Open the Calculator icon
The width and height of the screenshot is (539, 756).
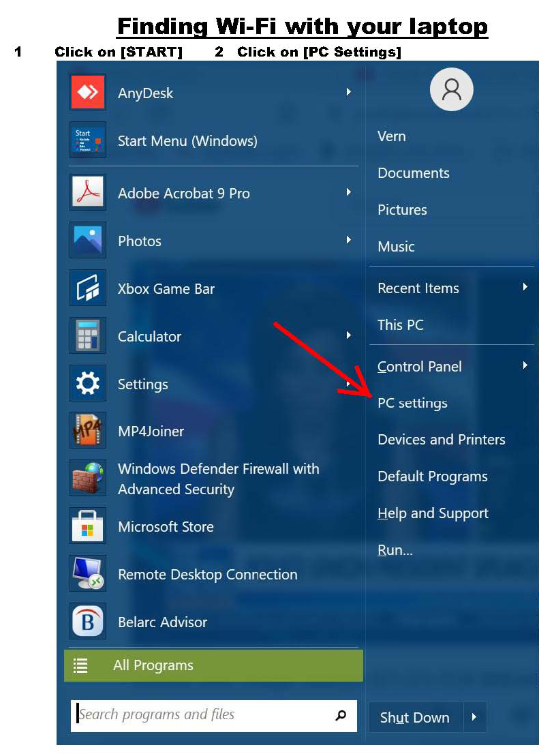(x=88, y=336)
